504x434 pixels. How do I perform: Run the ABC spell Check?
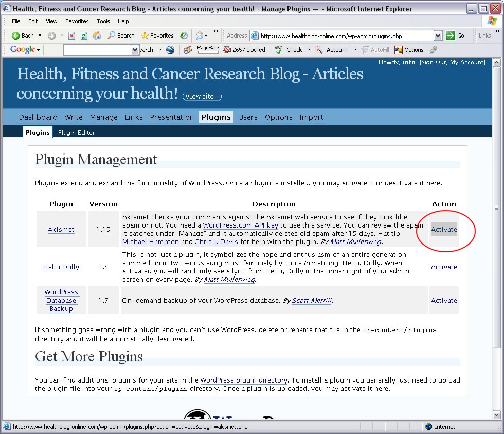(289, 50)
